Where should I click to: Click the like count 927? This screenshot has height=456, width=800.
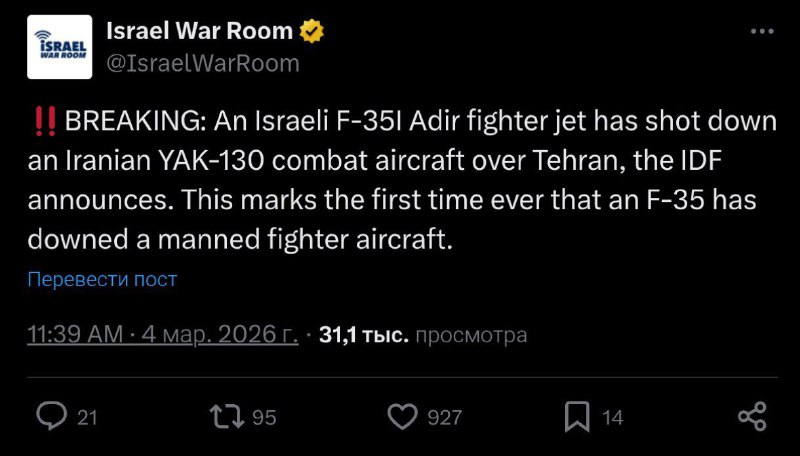tap(445, 417)
